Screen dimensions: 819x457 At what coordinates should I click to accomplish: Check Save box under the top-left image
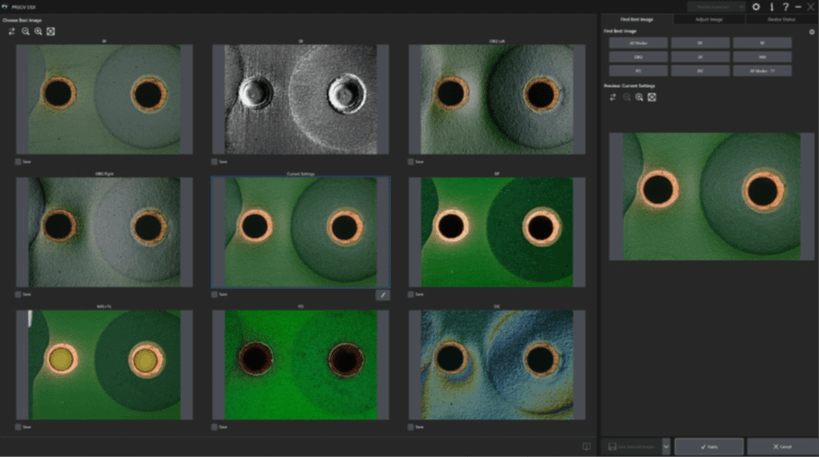[18, 160]
